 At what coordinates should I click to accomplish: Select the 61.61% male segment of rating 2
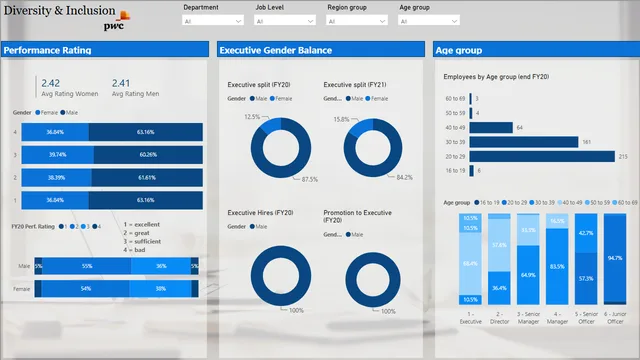(x=147, y=178)
